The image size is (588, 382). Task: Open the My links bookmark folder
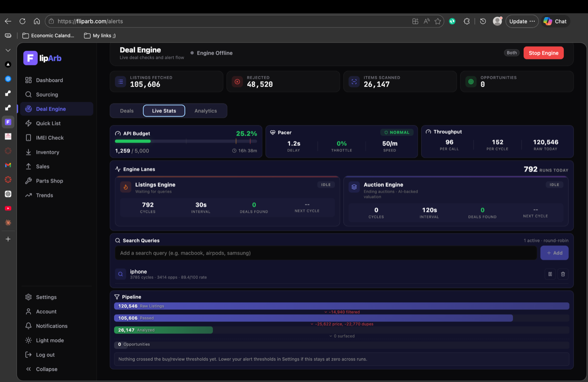100,36
